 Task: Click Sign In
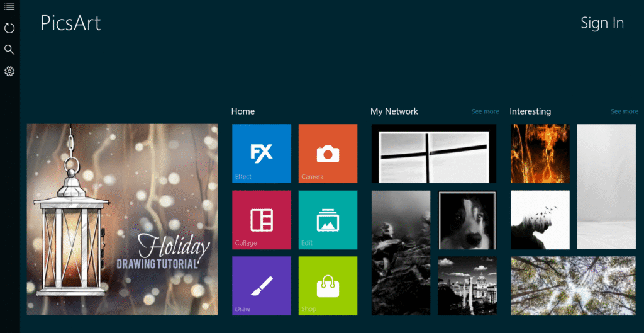[602, 23]
